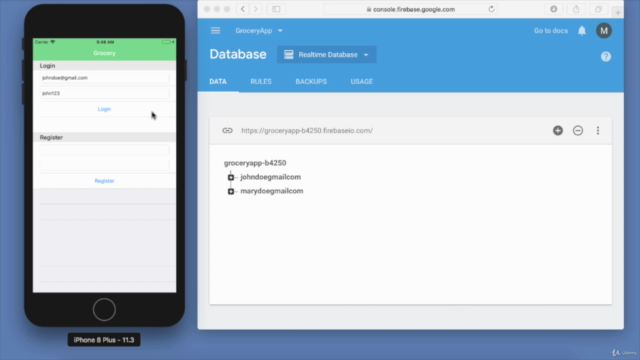Image resolution: width=640 pixels, height=360 pixels.
Task: Open the M account avatar
Action: tap(604, 31)
